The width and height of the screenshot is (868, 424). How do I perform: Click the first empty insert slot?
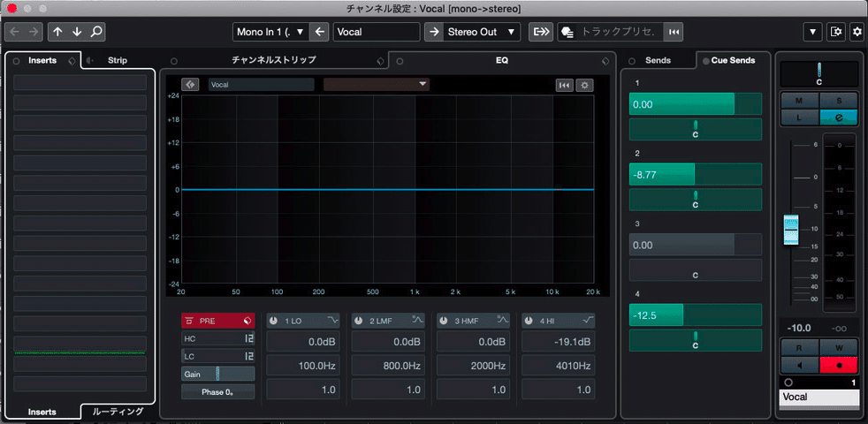click(x=80, y=82)
